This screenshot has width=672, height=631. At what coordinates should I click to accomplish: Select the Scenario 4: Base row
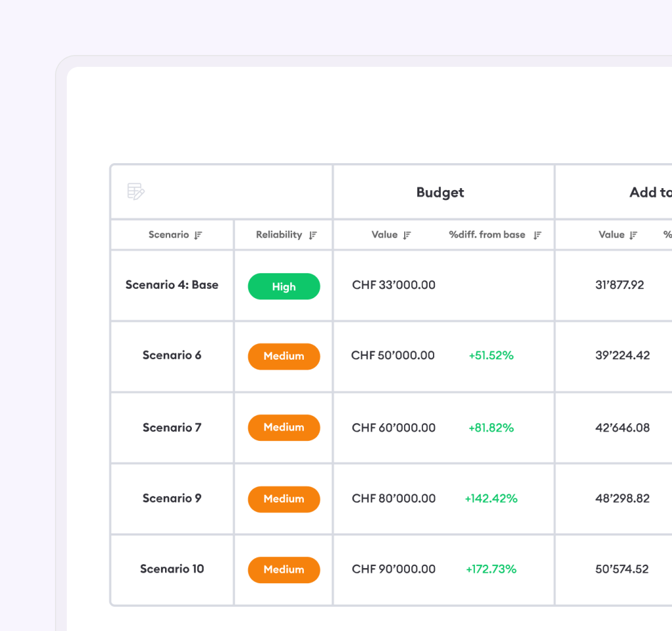172,285
